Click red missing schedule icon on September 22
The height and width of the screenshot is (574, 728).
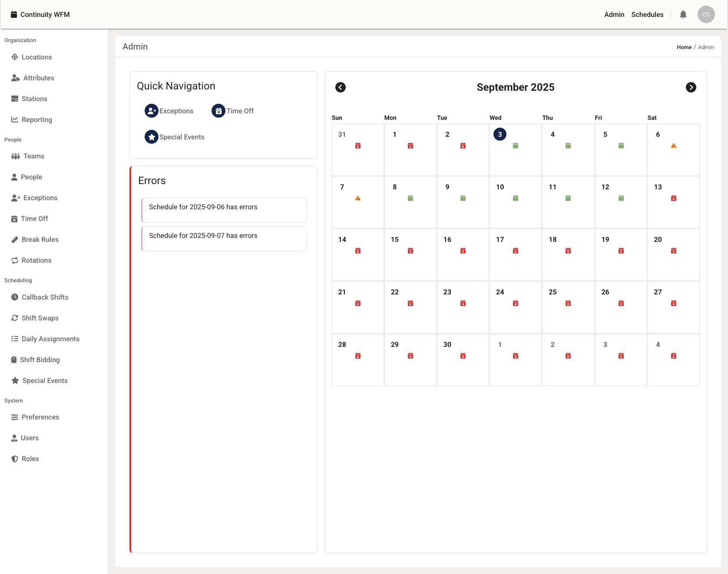(x=410, y=303)
